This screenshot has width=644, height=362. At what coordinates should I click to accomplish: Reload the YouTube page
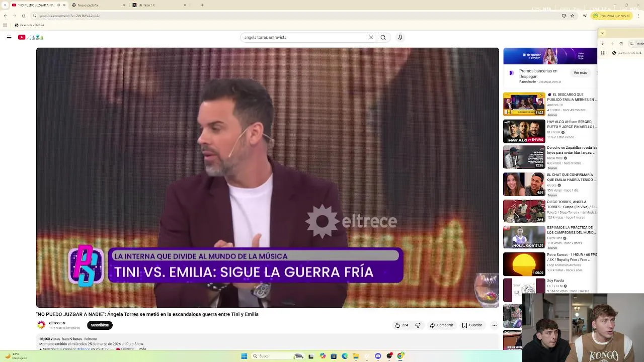23,16
